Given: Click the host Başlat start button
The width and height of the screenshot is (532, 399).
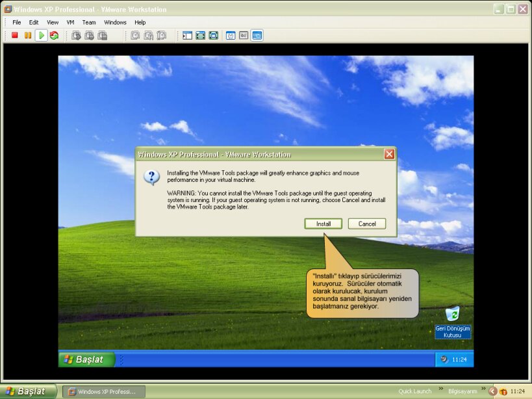Looking at the screenshot, I should pos(28,391).
